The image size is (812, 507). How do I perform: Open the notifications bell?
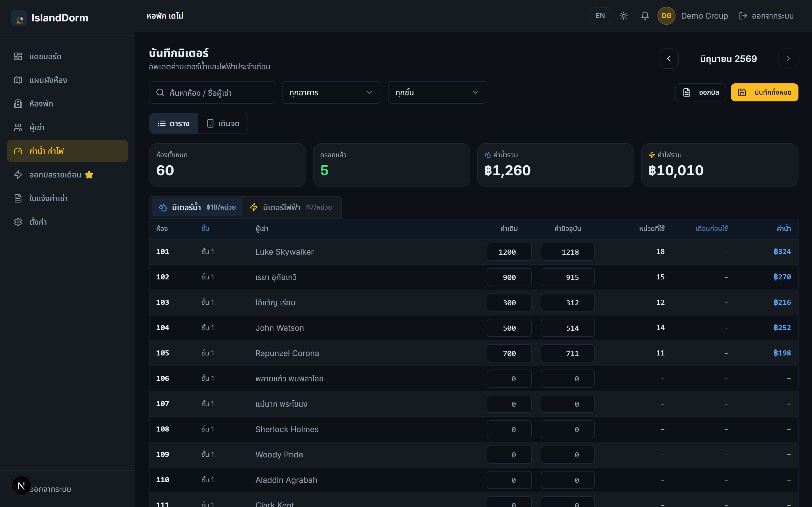click(x=645, y=16)
